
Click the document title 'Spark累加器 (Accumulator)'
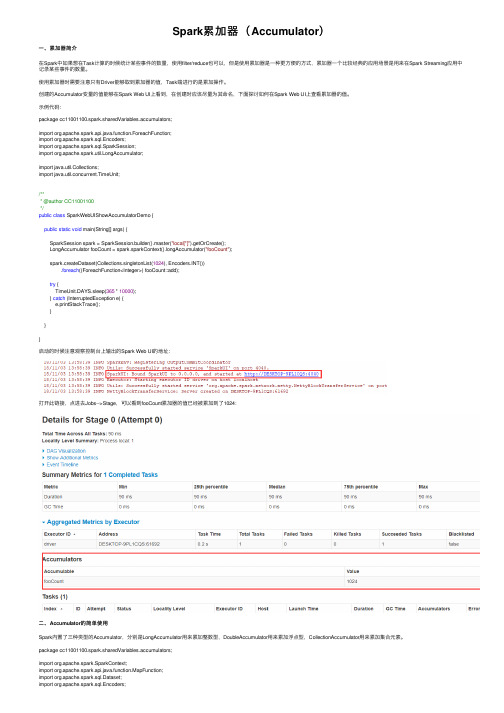point(248,31)
